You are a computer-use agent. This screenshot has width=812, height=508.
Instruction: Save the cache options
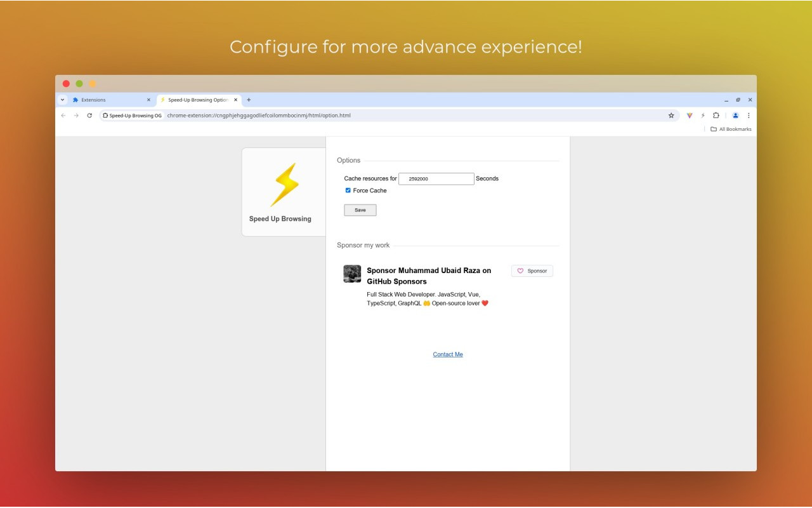(x=360, y=210)
